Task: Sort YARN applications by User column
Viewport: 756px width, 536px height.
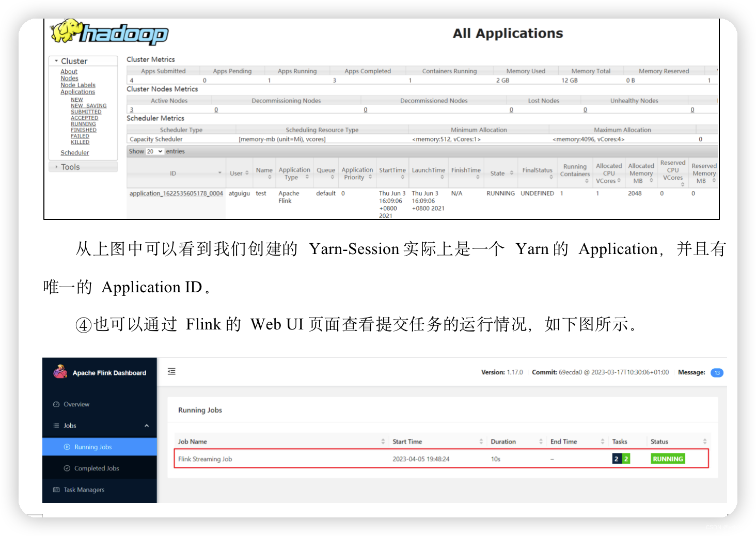Action: coord(239,173)
